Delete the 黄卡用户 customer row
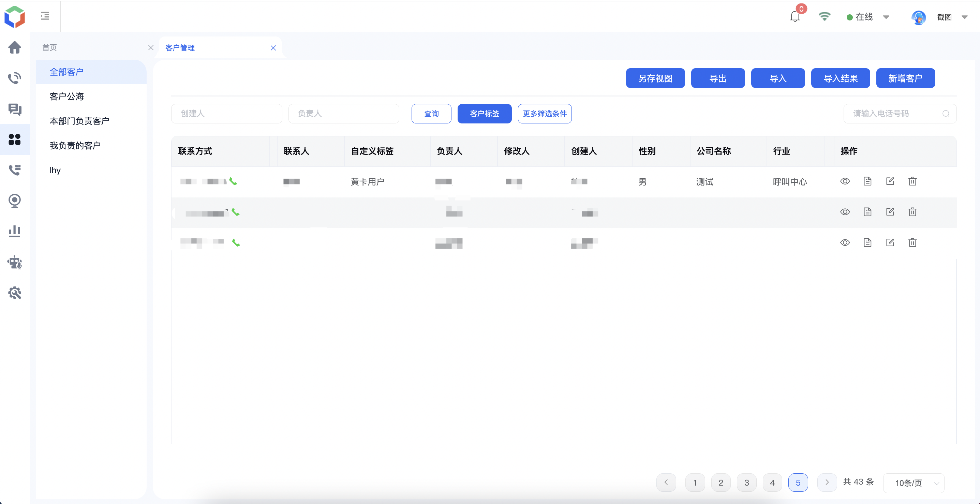Image resolution: width=980 pixels, height=504 pixels. [x=913, y=181]
